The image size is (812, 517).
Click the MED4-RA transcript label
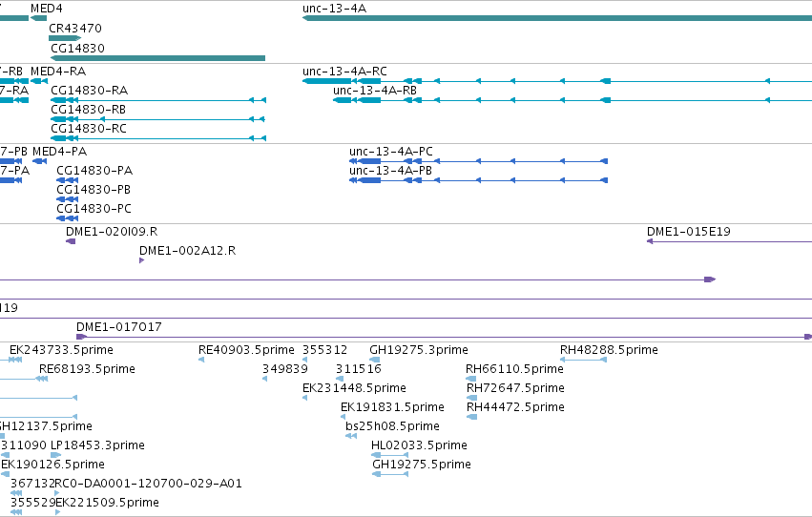(x=58, y=71)
